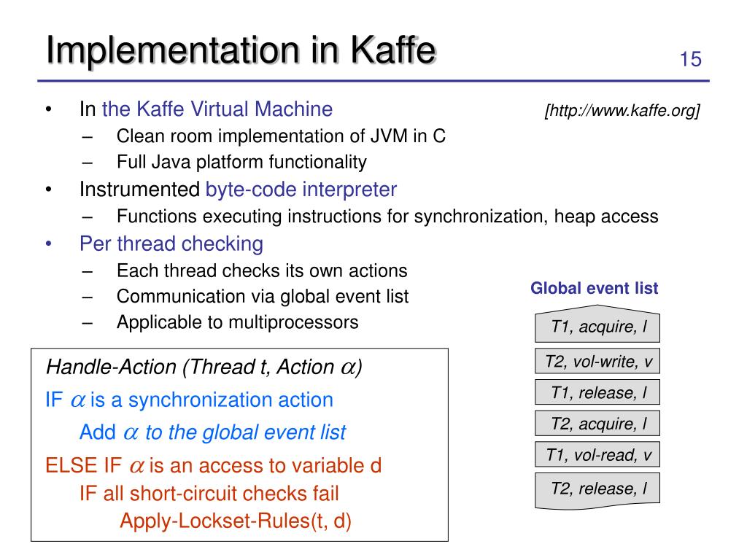Select 'Communication via global event list' line

[x=263, y=297]
